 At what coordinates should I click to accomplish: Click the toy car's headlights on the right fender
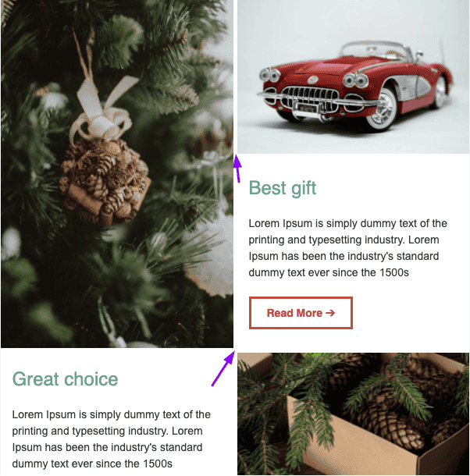[x=355, y=80]
